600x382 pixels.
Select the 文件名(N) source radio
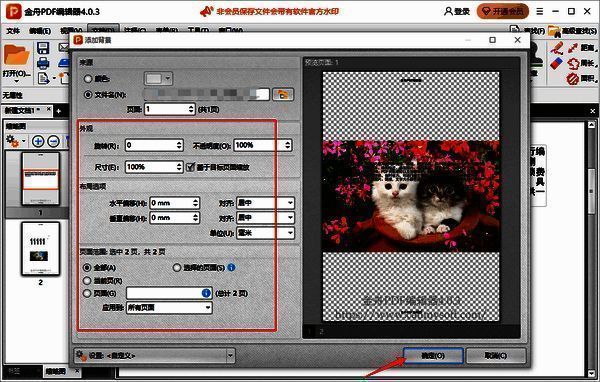88,95
